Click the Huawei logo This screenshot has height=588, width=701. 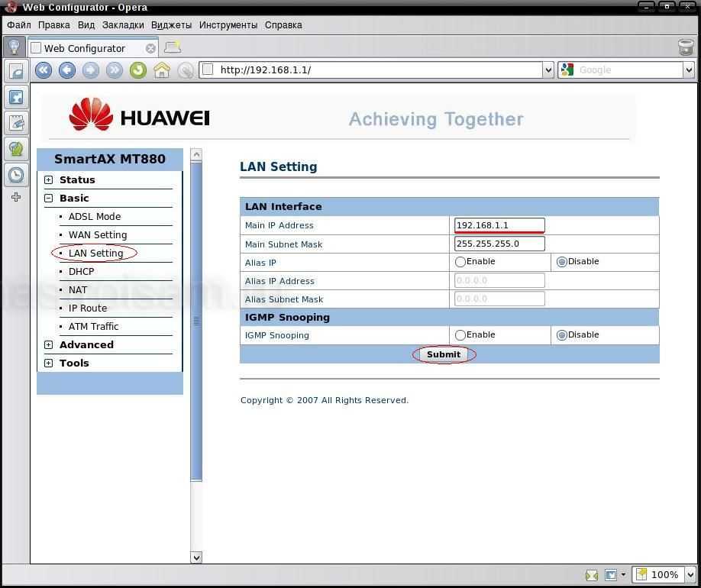tap(139, 115)
